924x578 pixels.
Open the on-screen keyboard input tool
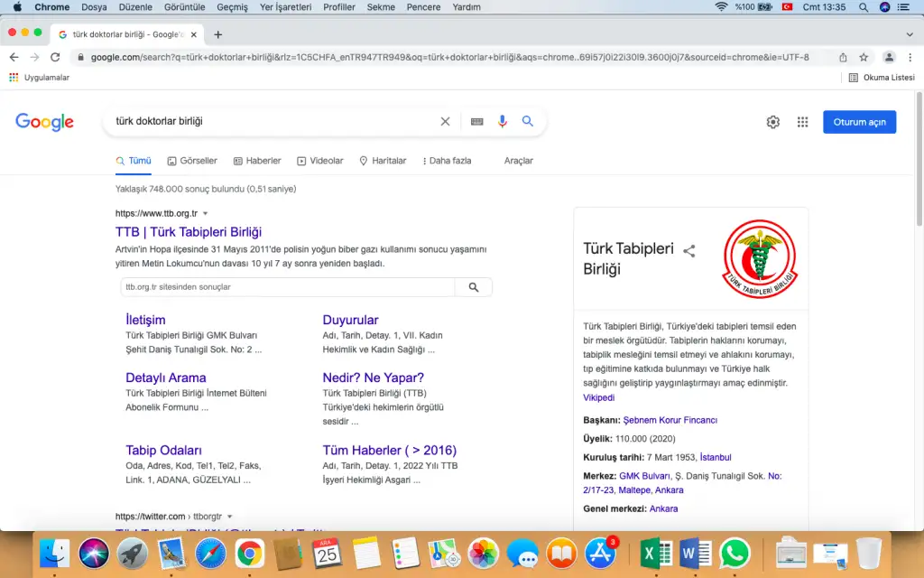[476, 122]
